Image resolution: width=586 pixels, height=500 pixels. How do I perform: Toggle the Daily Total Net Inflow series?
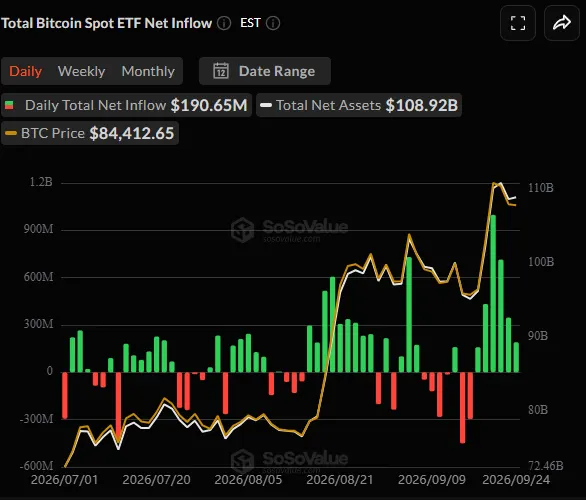click(x=126, y=105)
